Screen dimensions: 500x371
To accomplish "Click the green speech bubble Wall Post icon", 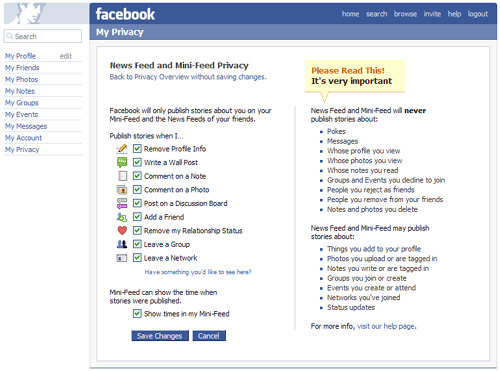I will [122, 162].
